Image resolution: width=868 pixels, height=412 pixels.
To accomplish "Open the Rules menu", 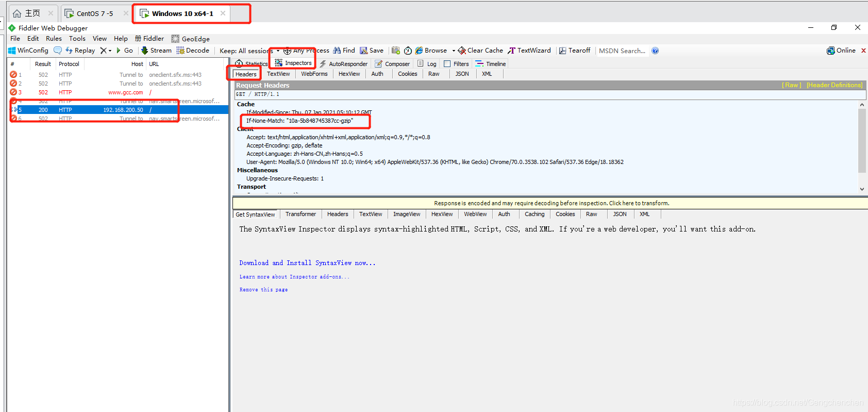I will (54, 39).
